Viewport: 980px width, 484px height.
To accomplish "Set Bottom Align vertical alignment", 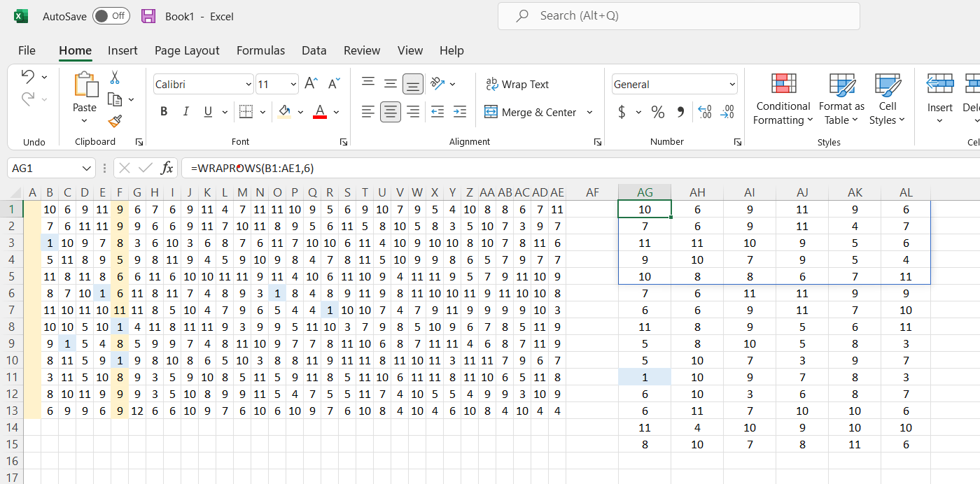I will [413, 84].
